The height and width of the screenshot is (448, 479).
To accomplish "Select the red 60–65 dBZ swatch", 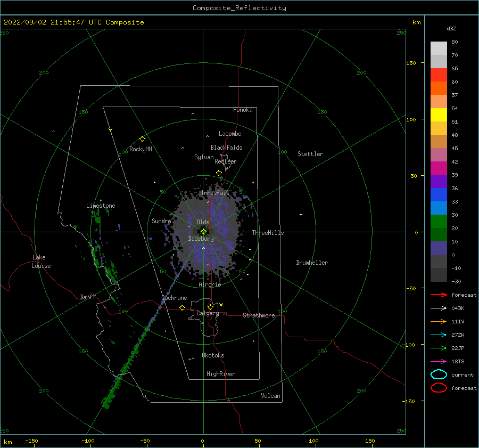I will (439, 75).
